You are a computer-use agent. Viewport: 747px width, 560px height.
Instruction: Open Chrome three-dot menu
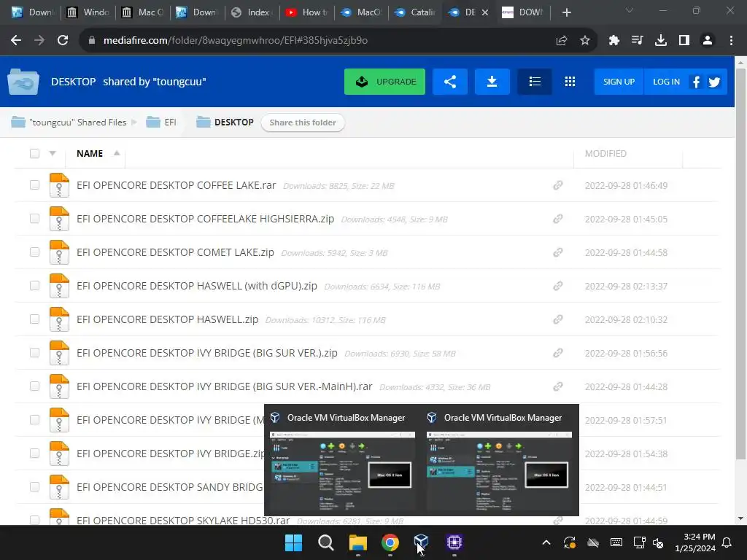[731, 41]
